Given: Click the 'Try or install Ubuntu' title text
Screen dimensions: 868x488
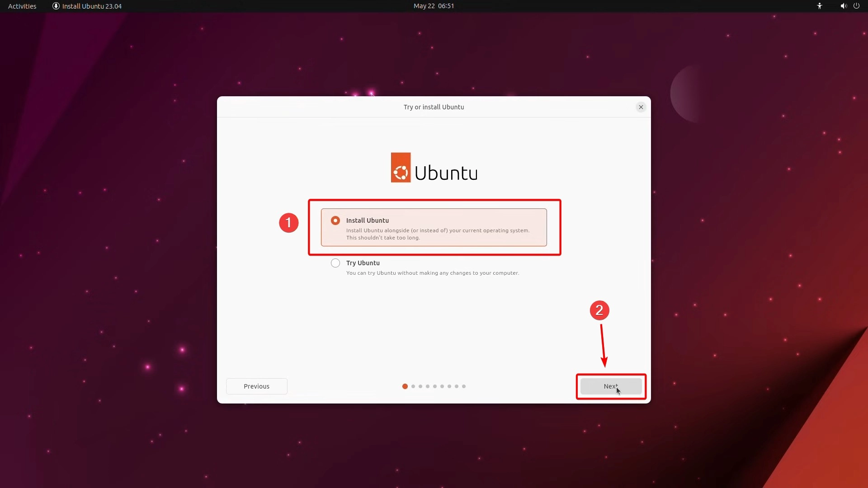Looking at the screenshot, I should coord(434,107).
